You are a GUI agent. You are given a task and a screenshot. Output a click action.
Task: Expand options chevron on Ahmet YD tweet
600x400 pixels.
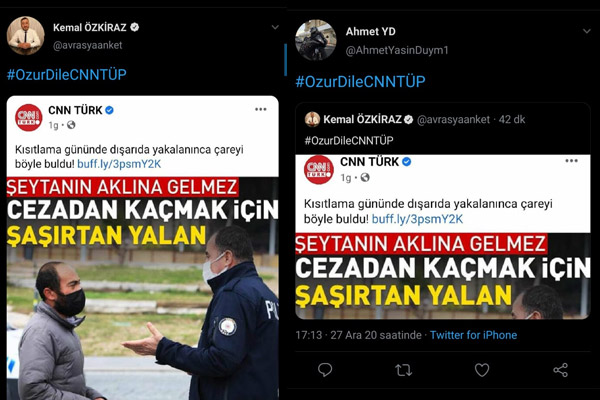click(587, 31)
